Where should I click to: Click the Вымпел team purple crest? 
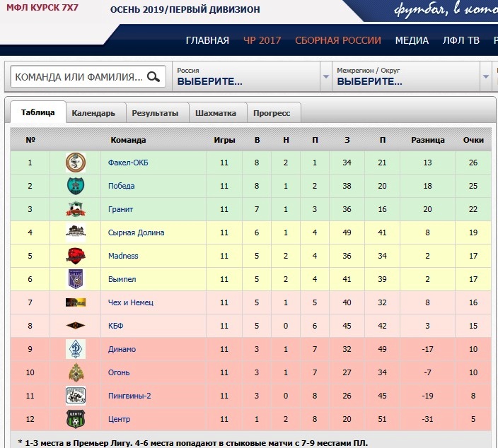point(76,279)
